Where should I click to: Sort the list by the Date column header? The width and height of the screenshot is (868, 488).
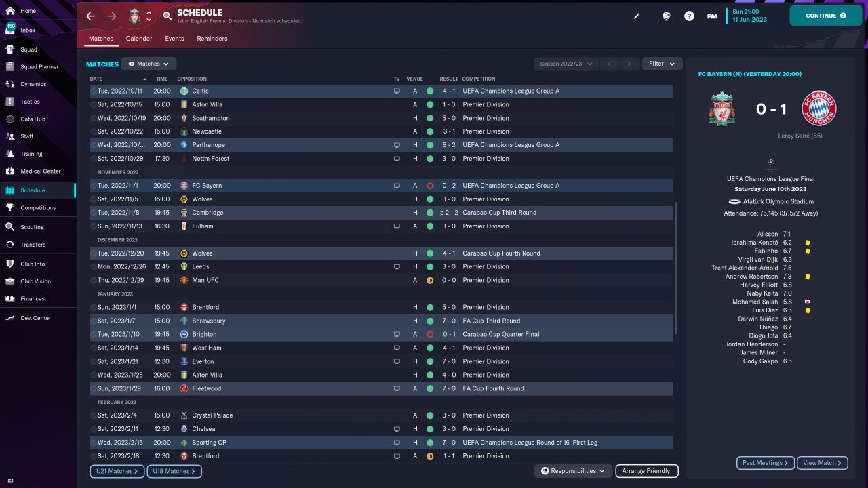pos(96,79)
